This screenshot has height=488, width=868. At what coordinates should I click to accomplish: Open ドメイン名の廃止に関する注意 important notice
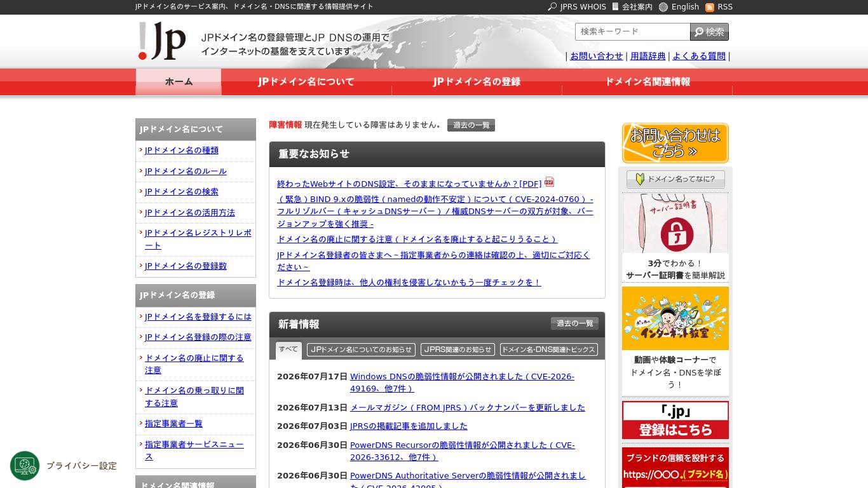tap(417, 239)
